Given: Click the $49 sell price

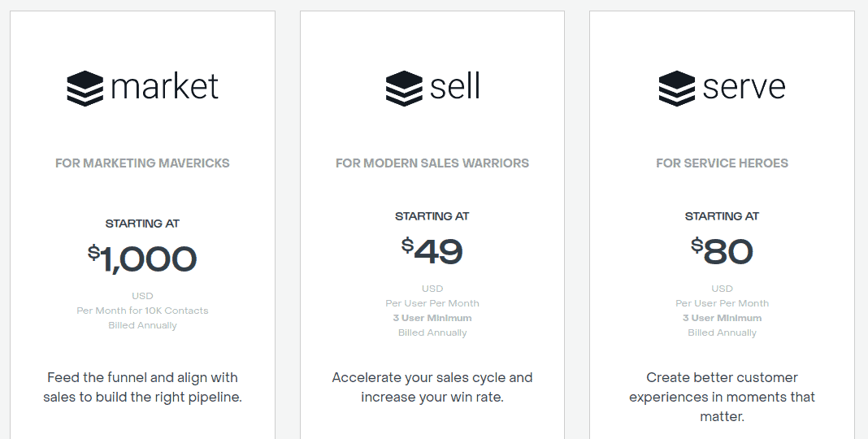Looking at the screenshot, I should pos(432,251).
